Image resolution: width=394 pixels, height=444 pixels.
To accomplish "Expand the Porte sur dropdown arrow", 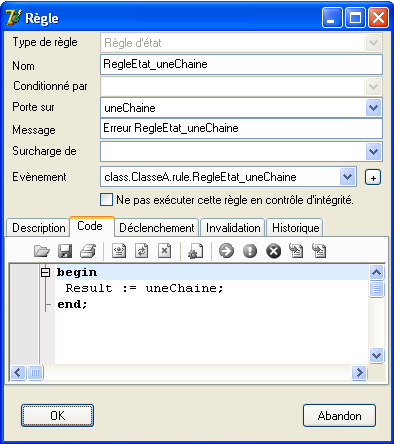I will pyautogui.click(x=373, y=108).
